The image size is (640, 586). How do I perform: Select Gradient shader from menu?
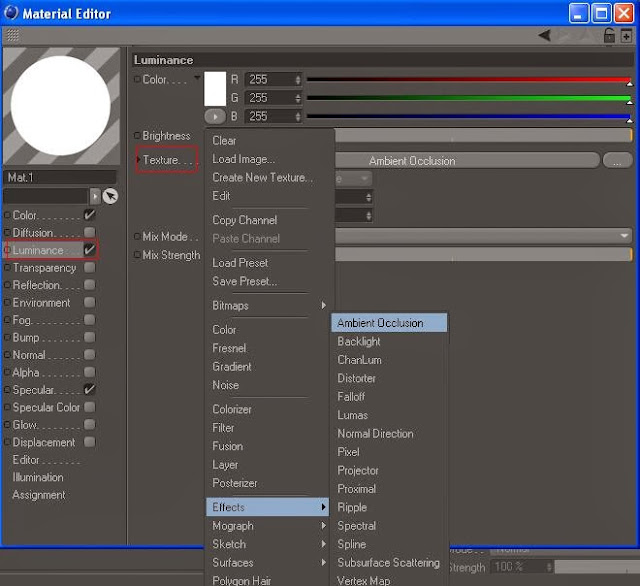tap(232, 366)
